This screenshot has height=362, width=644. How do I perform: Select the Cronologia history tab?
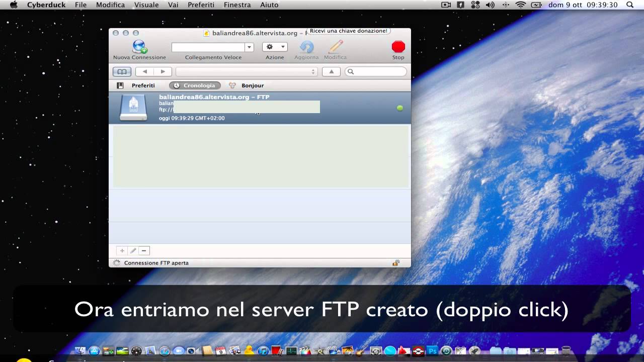point(195,85)
